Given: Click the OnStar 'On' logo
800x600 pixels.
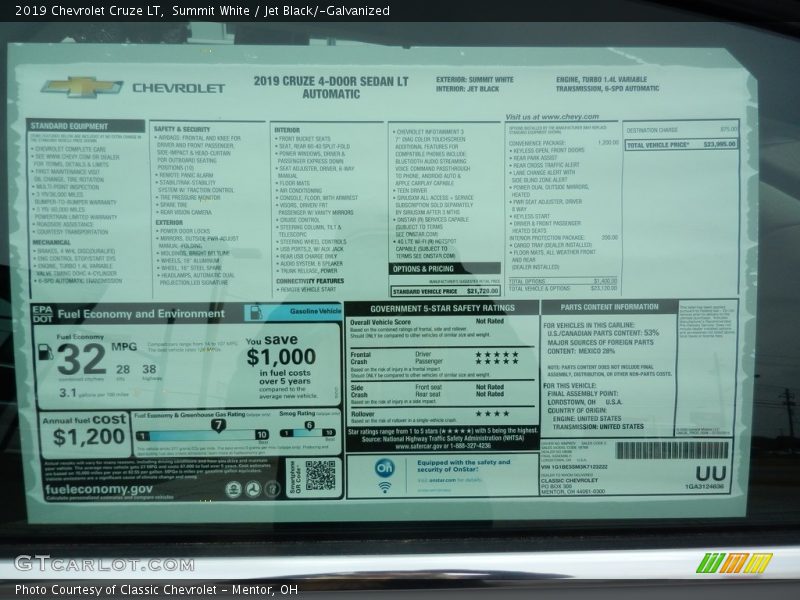Looking at the screenshot, I should (385, 468).
